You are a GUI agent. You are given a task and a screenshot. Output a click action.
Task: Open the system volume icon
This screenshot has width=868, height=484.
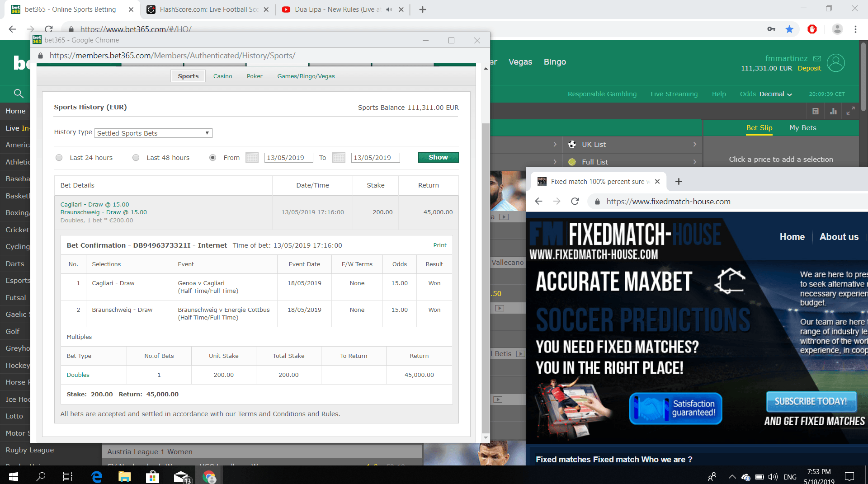point(773,477)
